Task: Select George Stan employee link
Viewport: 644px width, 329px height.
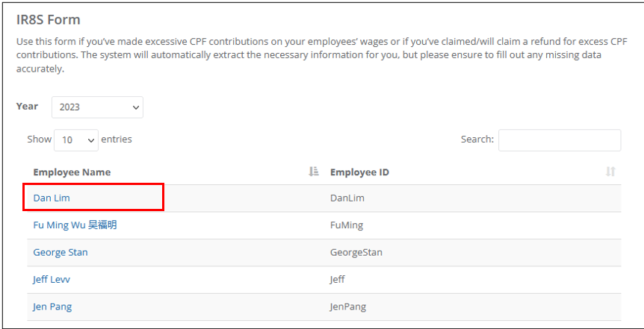Action: pos(61,252)
